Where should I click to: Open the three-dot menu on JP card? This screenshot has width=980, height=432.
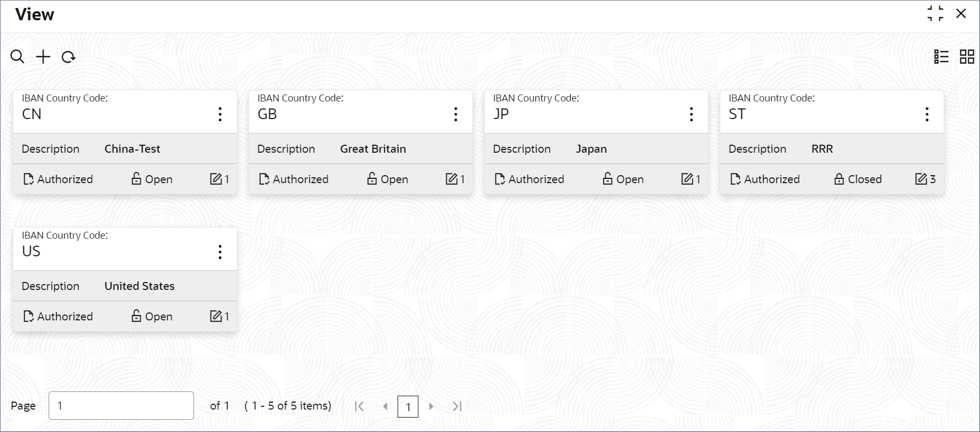(691, 114)
